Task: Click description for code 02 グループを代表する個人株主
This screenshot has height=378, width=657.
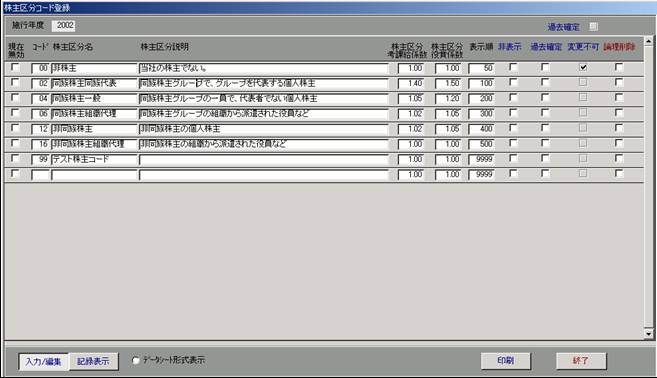Action: click(x=264, y=83)
